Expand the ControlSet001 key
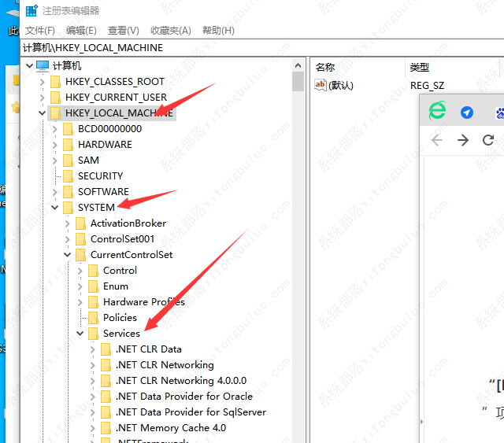 click(68, 239)
